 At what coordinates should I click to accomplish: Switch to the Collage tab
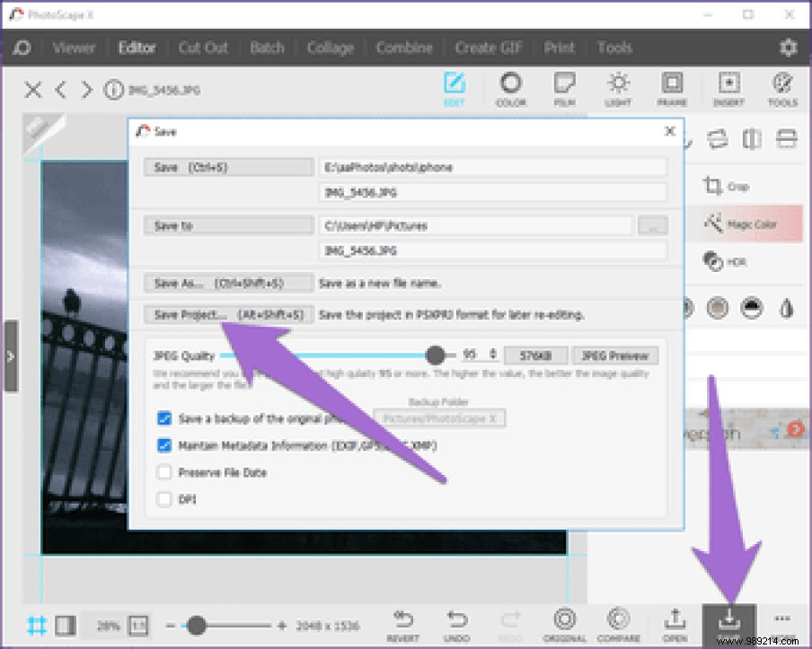click(331, 47)
